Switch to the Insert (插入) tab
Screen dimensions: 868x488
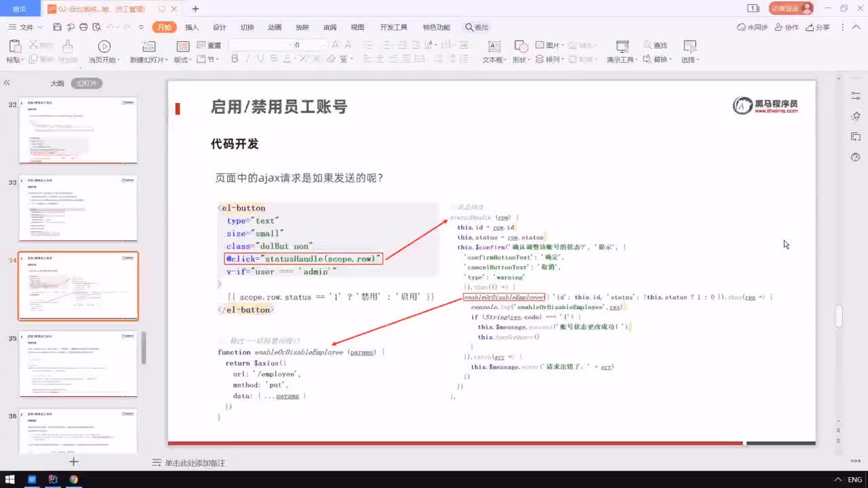pyautogui.click(x=192, y=27)
